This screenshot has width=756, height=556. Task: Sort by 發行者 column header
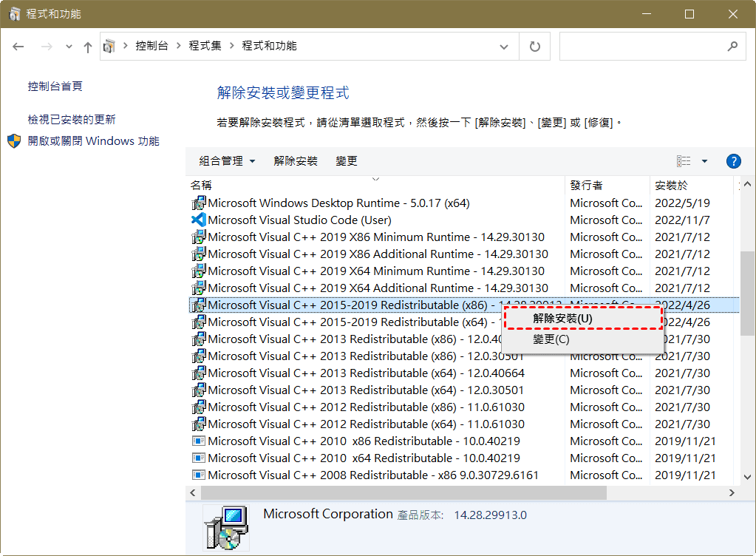click(x=607, y=185)
